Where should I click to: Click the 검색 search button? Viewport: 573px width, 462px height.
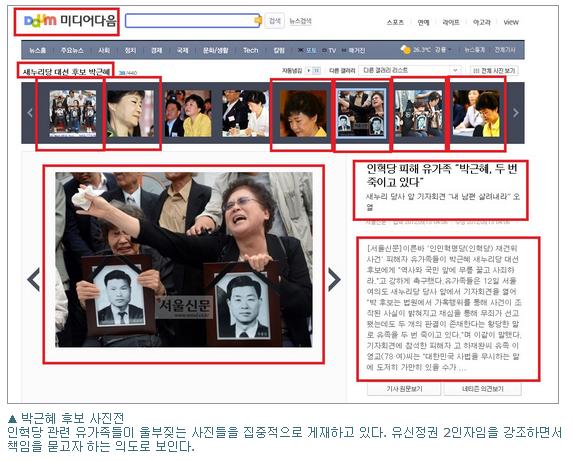[x=274, y=20]
